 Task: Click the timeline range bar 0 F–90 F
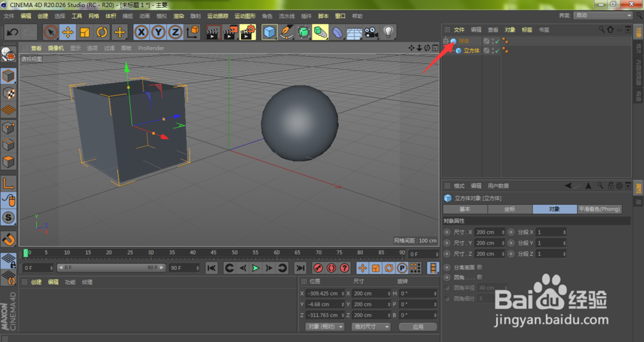click(111, 268)
